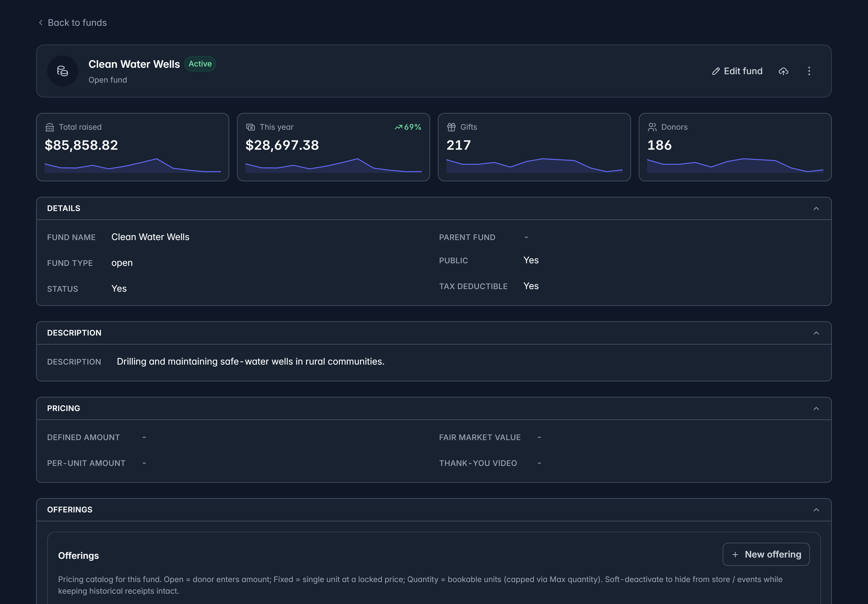868x604 pixels.
Task: Click the This year sparkline chart
Action: [x=333, y=165]
